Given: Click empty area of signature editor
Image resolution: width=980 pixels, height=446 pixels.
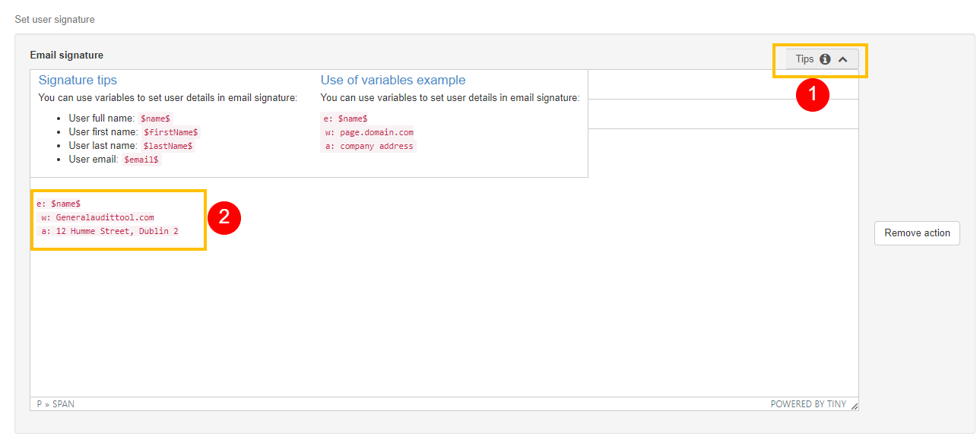Looking at the screenshot, I should point(444,319).
